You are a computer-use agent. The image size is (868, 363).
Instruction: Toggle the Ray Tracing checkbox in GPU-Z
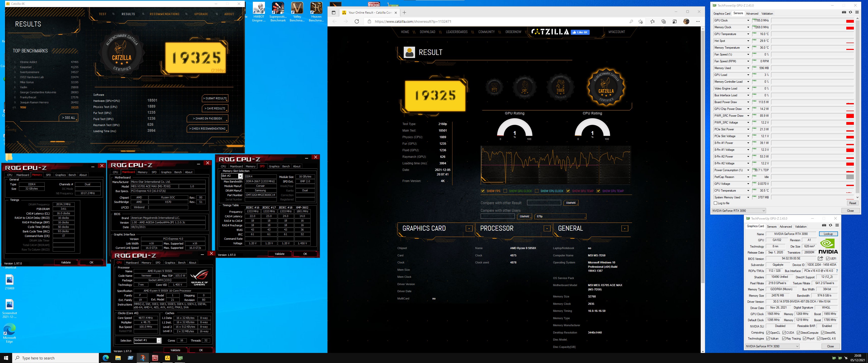point(784,338)
